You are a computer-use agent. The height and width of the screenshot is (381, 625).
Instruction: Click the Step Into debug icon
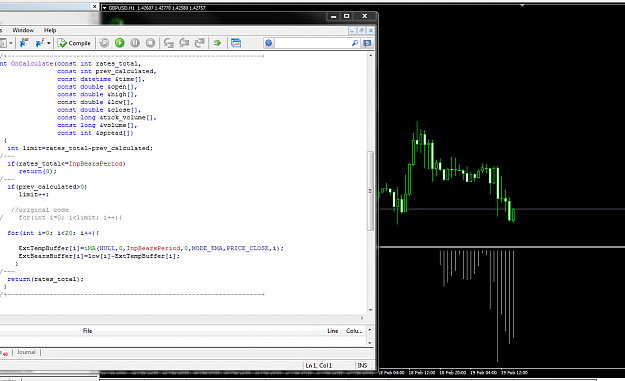(x=169, y=43)
